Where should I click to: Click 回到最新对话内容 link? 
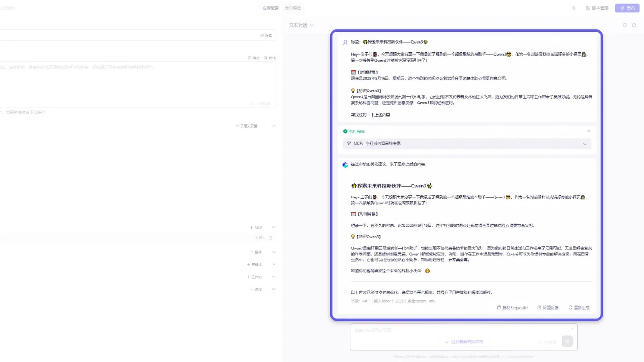(x=464, y=342)
